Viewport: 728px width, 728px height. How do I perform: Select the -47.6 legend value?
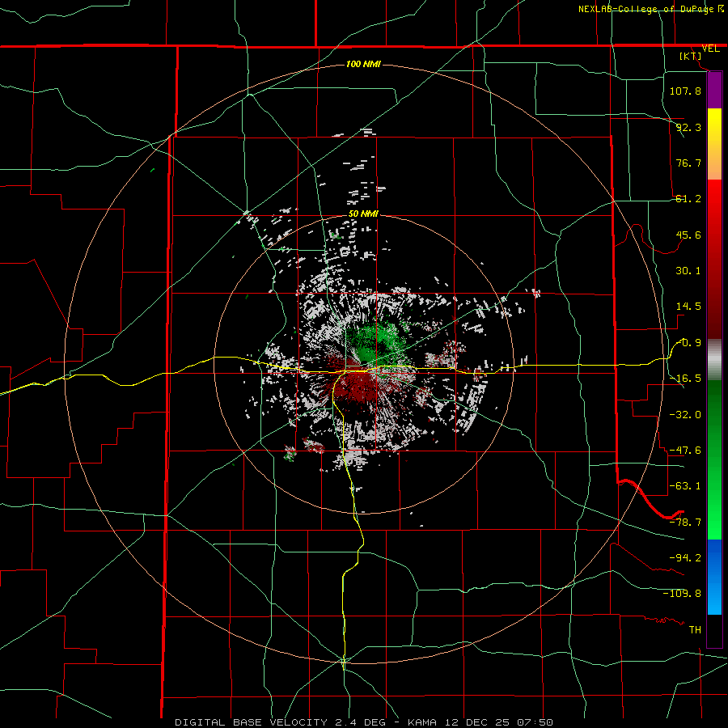(685, 451)
